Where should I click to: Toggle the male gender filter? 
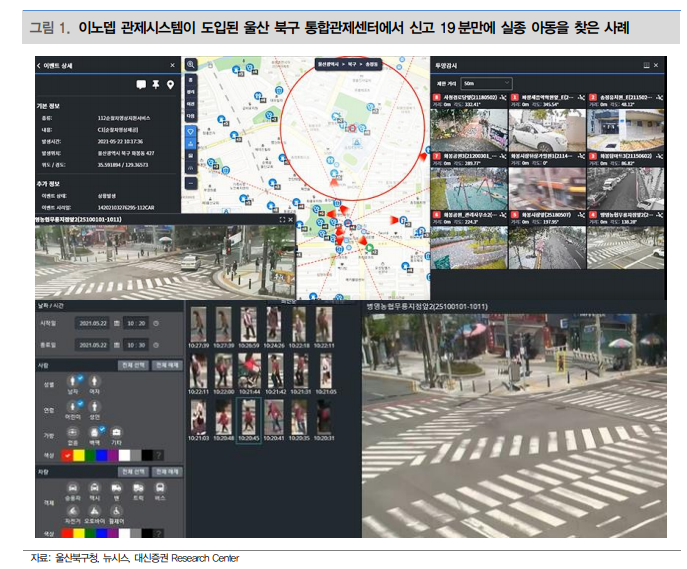71,382
